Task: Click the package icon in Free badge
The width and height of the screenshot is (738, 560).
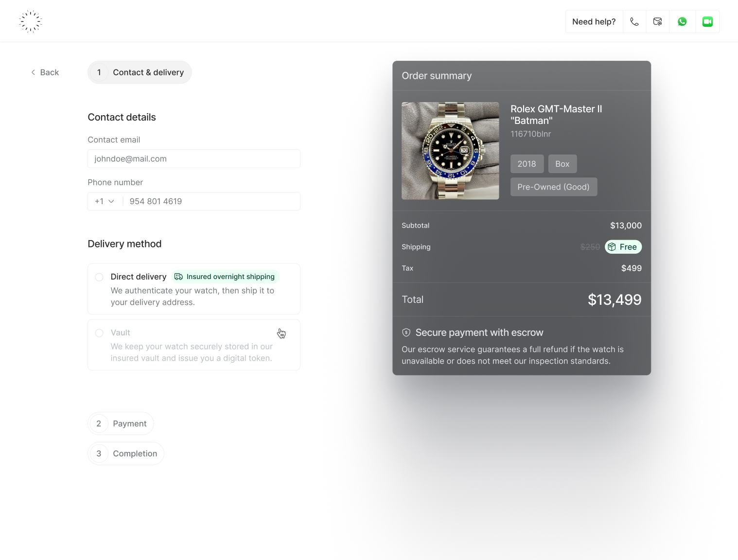Action: click(612, 247)
